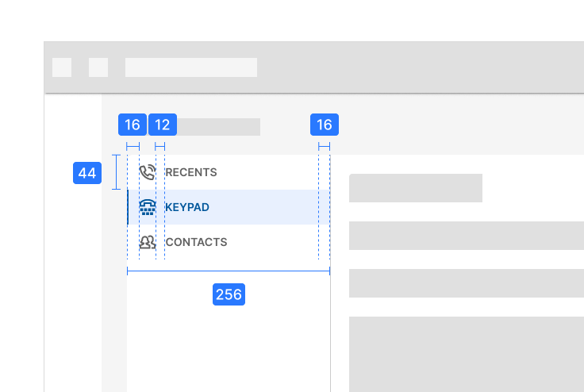Viewport: 584px width, 392px height.
Task: Click the Contacts people icon
Action: point(147,242)
